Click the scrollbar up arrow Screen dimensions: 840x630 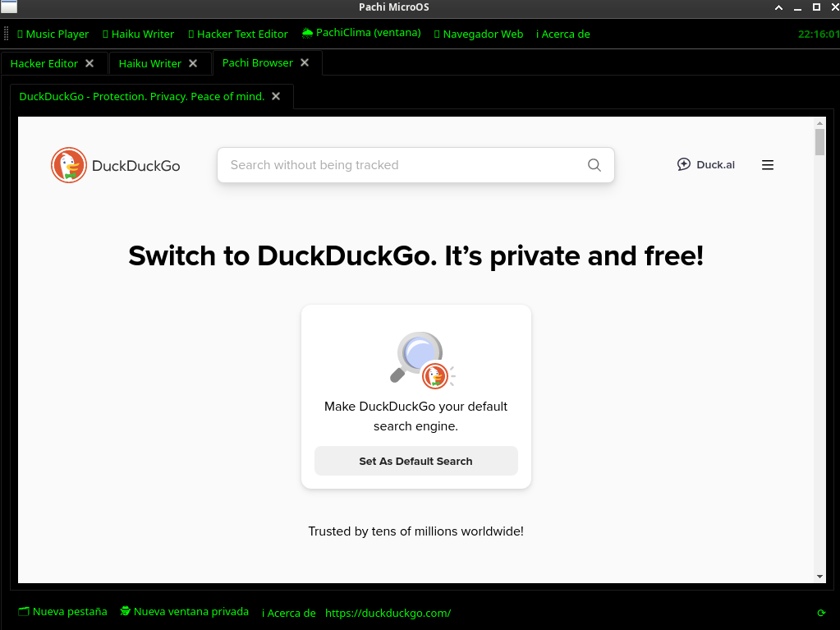819,123
